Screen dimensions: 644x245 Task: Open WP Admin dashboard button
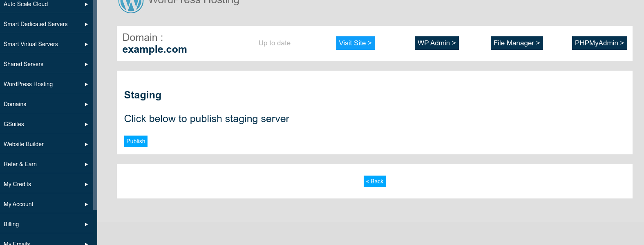tap(436, 43)
